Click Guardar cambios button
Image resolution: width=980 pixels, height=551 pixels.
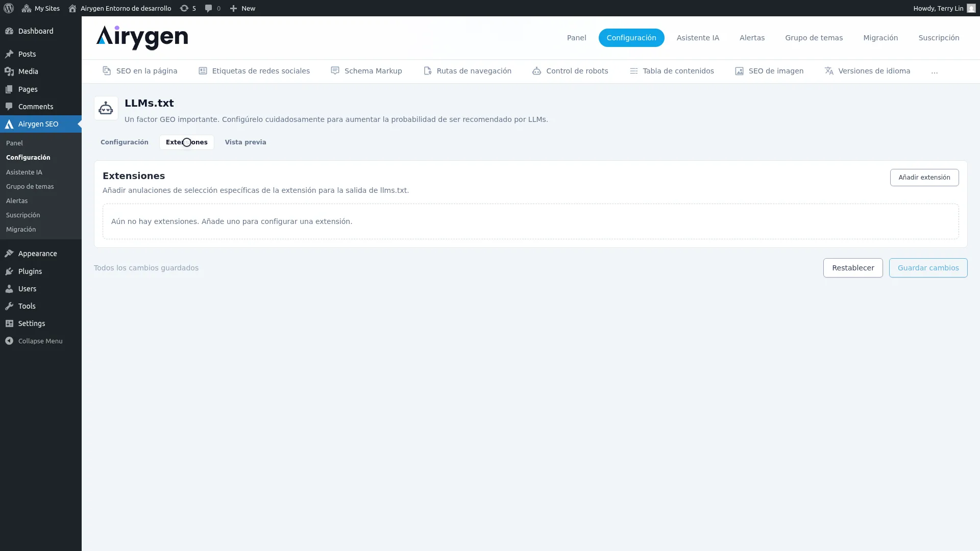click(x=928, y=268)
